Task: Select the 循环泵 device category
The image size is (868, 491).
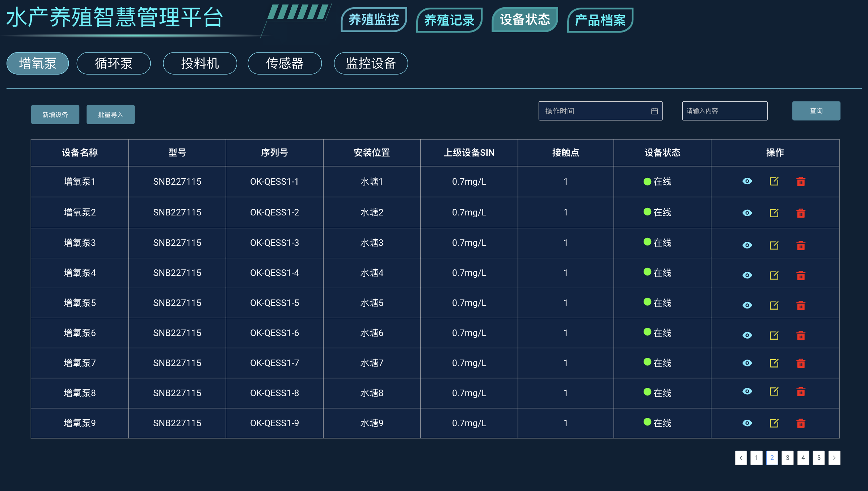Action: pos(114,63)
